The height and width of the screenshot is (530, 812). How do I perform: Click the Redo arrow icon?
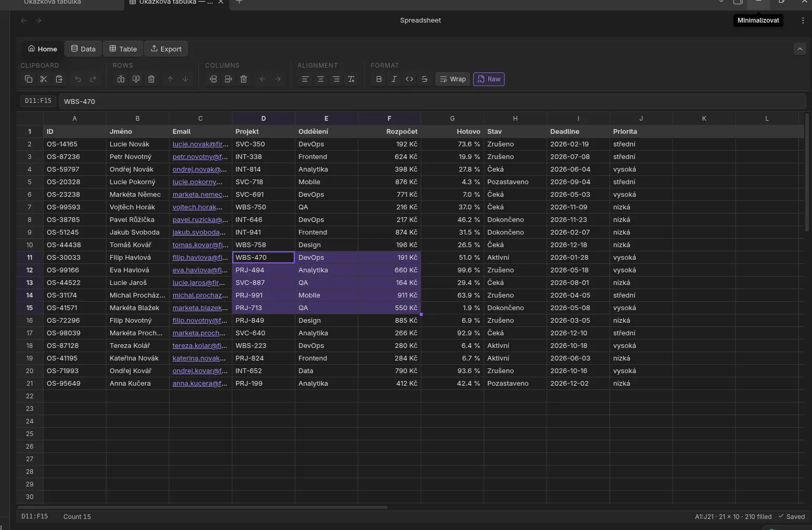93,79
